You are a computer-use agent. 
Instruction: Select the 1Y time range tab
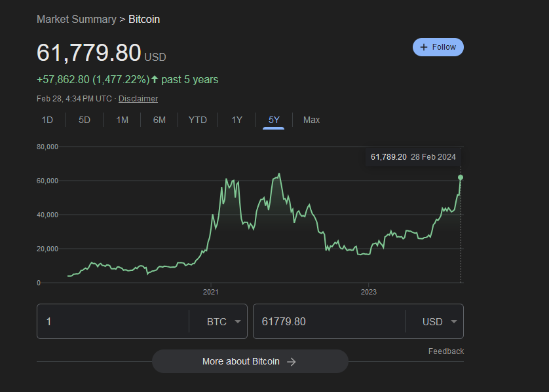coord(237,120)
